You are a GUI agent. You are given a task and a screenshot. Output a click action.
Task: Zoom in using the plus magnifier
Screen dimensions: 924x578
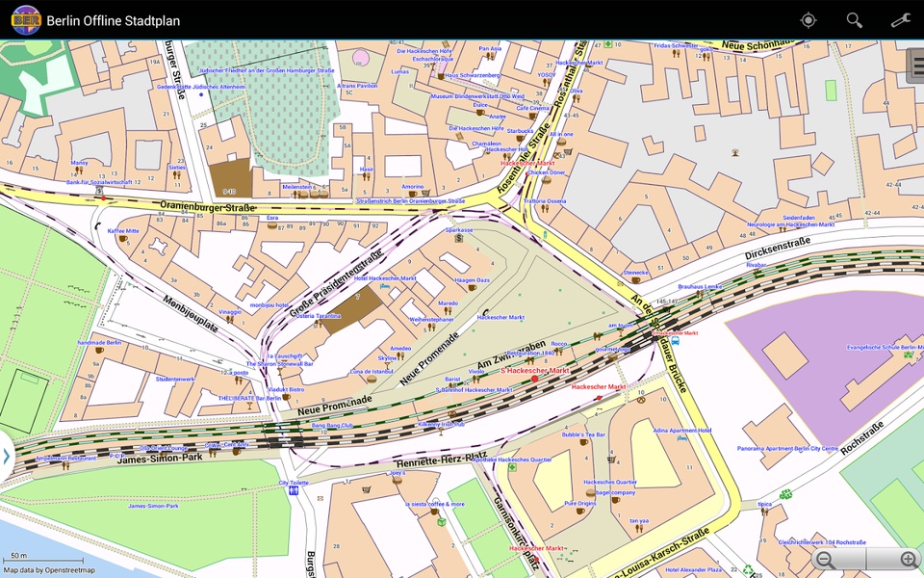tap(910, 559)
